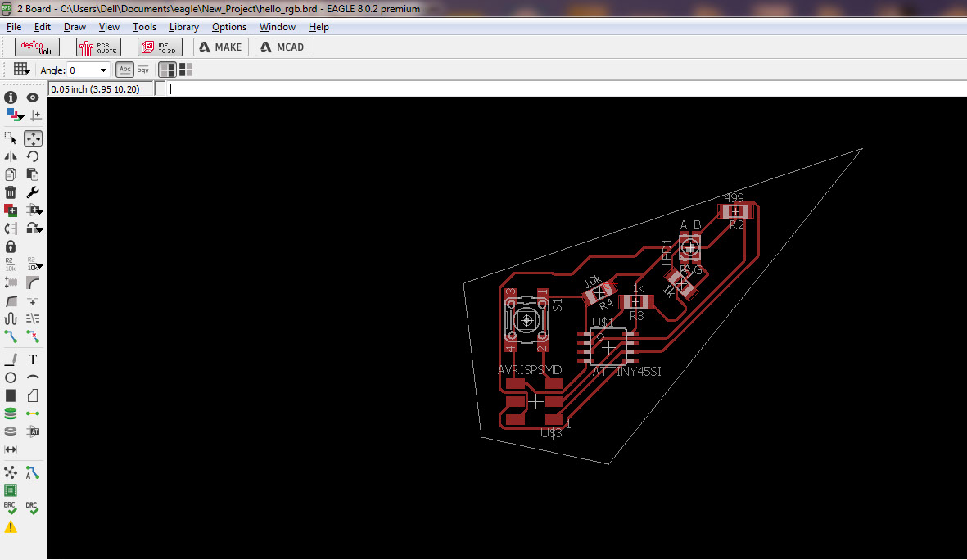Open the Errors warning icon
This screenshot has width=967, height=560.
[11, 527]
